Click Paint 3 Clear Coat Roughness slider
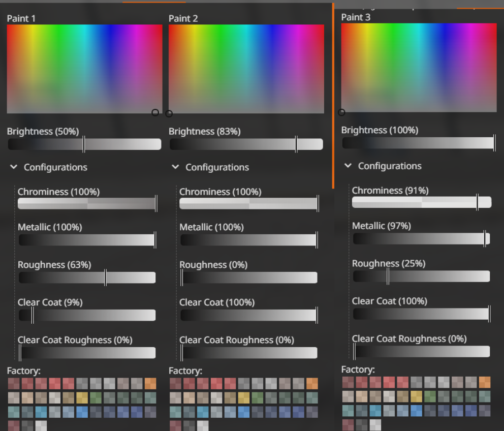Image resolution: width=504 pixels, height=431 pixels. click(421, 352)
